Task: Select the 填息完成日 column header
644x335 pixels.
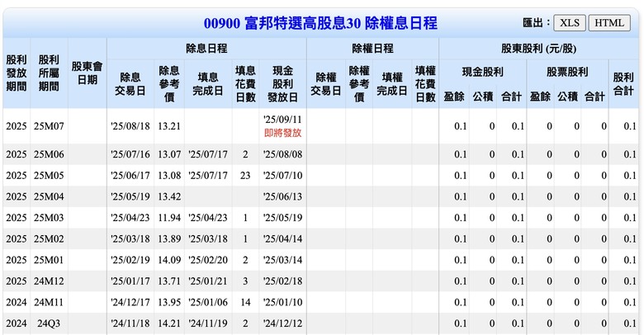Action: (x=208, y=84)
